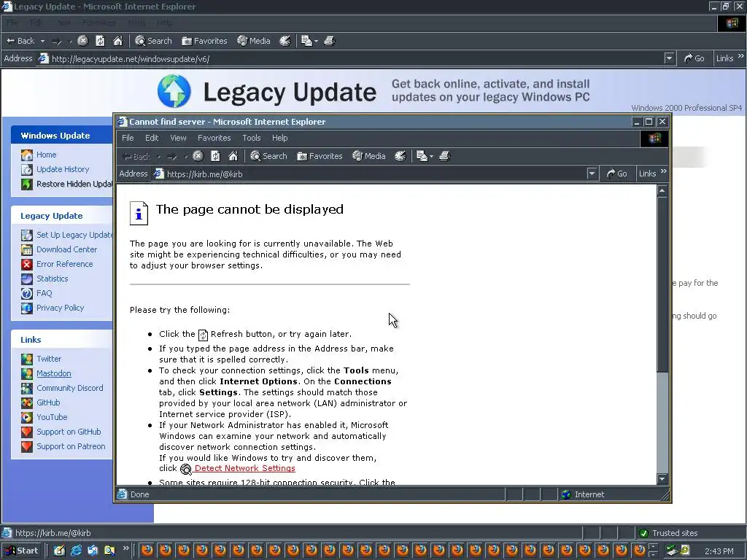Open Set Up Legacy Update in the sidebar
This screenshot has height=560, width=747.
click(74, 235)
